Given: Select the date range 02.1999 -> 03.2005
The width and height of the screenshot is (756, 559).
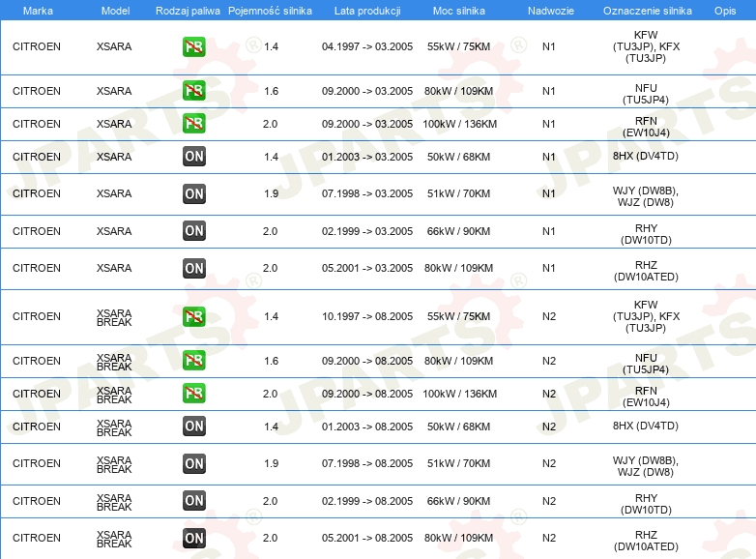Looking at the screenshot, I should [367, 231].
